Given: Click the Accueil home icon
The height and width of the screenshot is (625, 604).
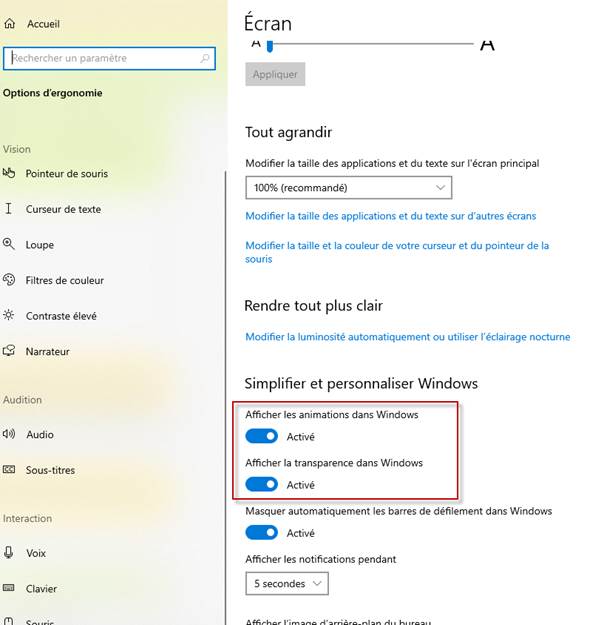Looking at the screenshot, I should pyautogui.click(x=10, y=24).
